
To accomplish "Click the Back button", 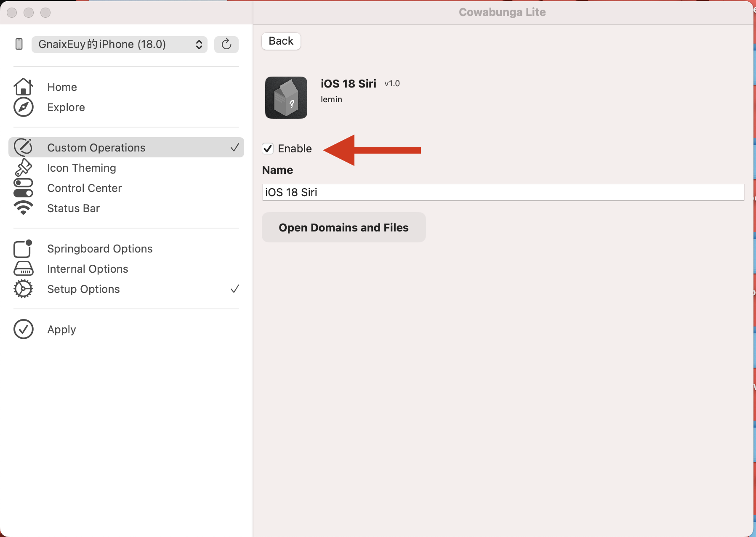I will (281, 41).
